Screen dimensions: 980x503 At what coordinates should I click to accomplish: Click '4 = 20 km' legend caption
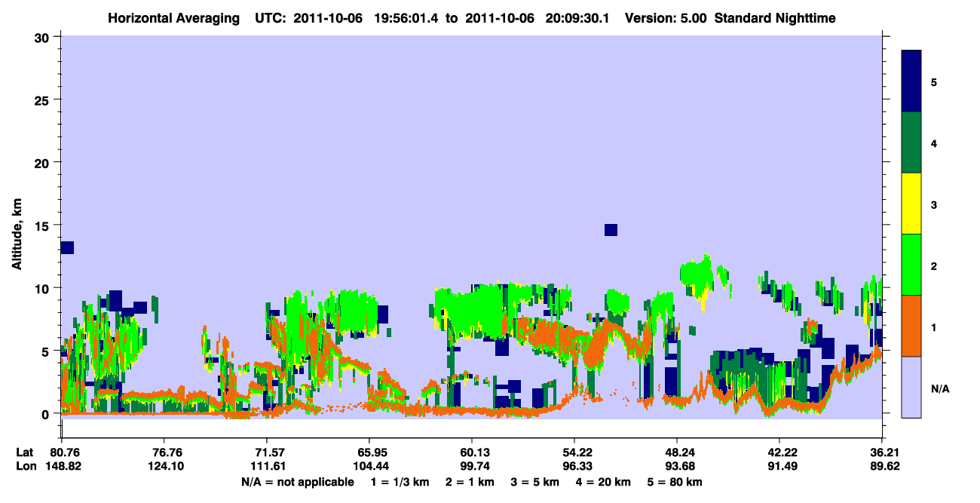(x=604, y=482)
